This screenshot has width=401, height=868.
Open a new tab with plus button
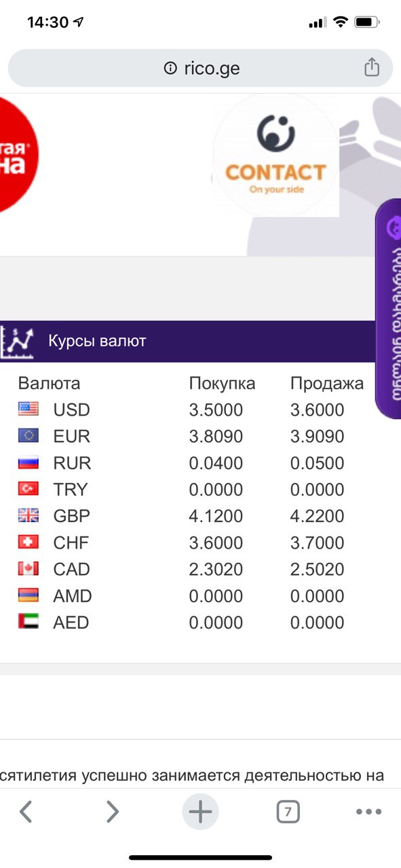[x=200, y=811]
